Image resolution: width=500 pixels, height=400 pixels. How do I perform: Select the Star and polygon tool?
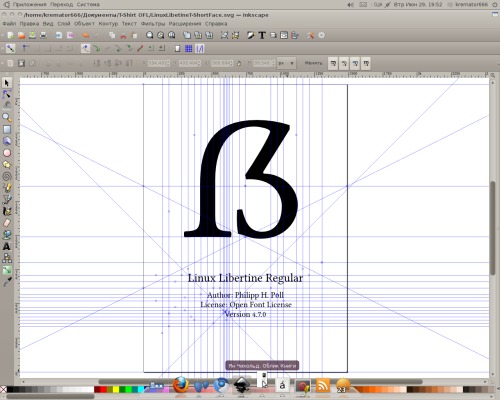(x=7, y=164)
